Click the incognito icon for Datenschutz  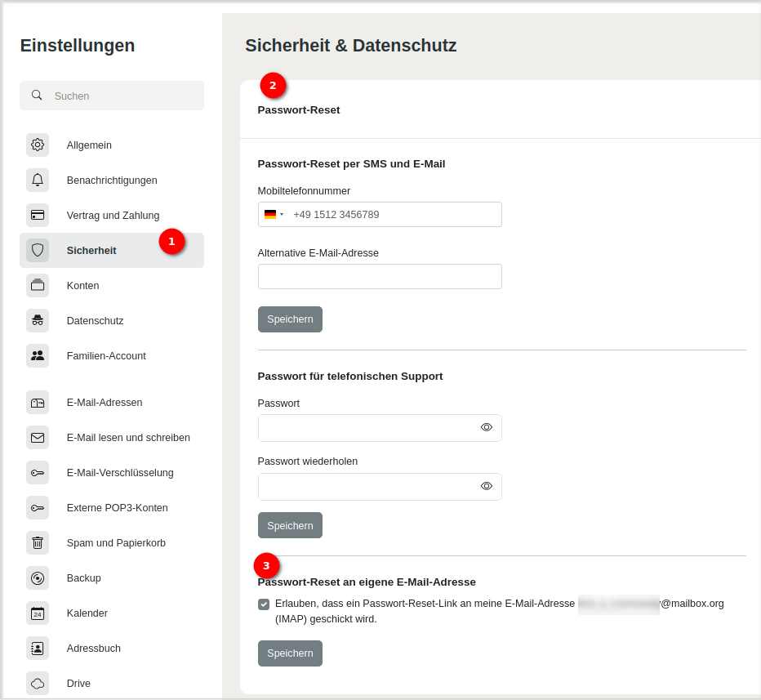click(x=38, y=320)
